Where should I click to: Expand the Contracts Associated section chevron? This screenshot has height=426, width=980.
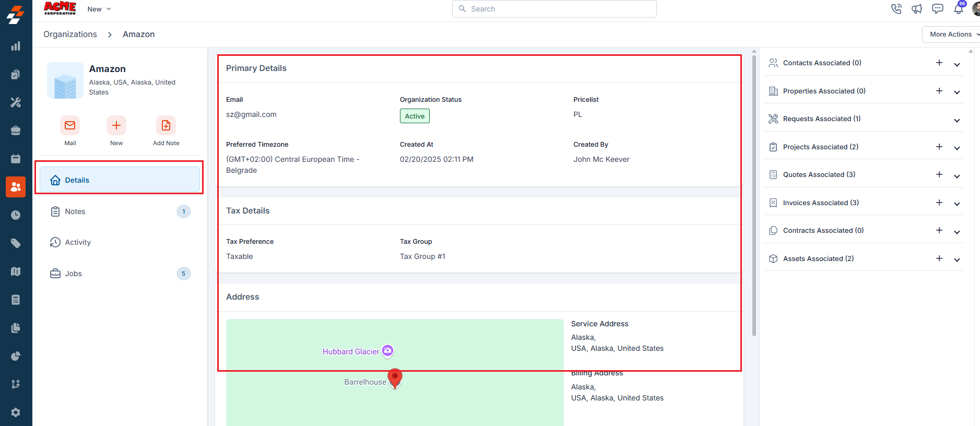[957, 232]
